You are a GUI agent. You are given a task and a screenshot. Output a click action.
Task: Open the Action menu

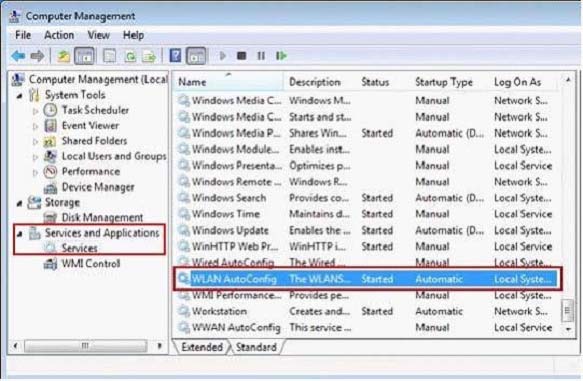click(x=59, y=35)
